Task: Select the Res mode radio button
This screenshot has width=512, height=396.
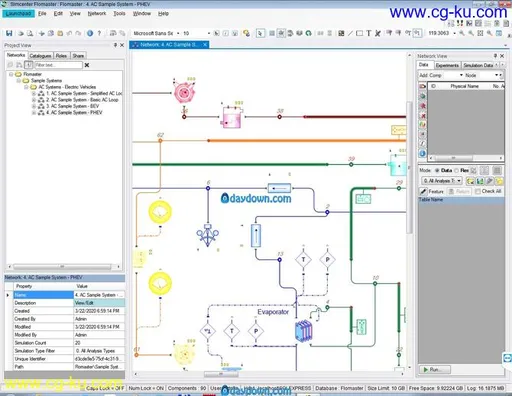Action: pos(456,170)
